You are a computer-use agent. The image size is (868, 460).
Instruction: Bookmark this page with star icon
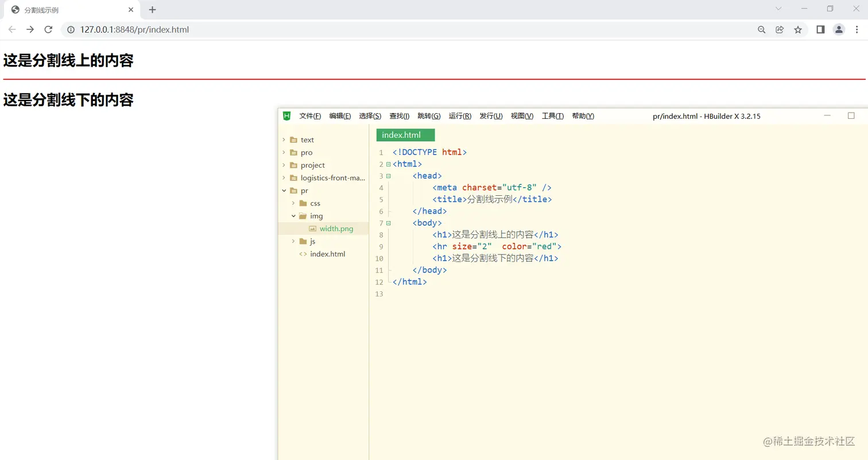pos(798,30)
